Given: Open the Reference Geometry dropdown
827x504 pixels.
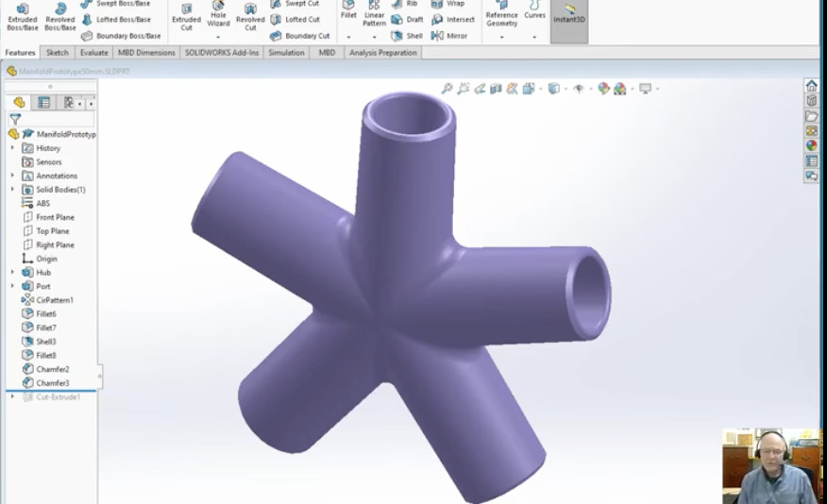Looking at the screenshot, I should point(501,36).
